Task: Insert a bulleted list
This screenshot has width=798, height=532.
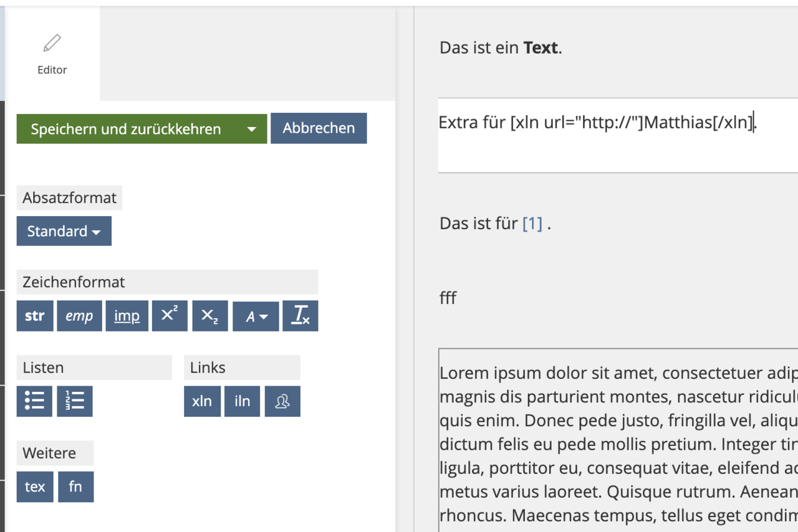Action: coord(34,401)
